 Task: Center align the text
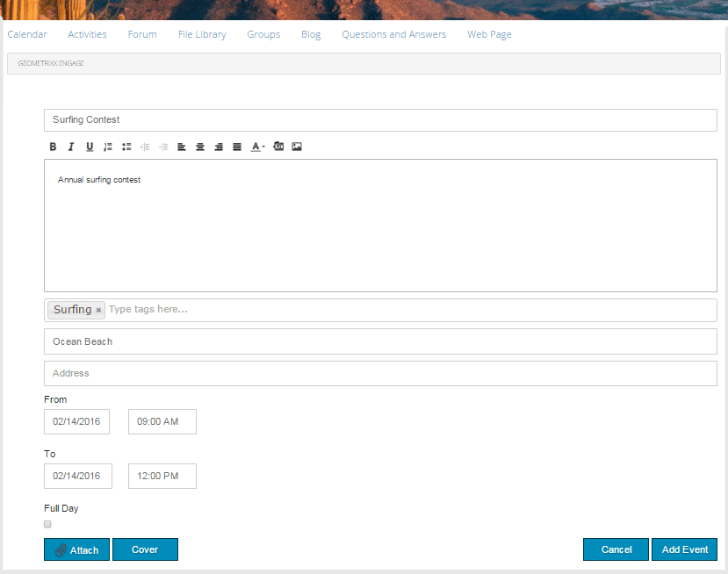tap(200, 147)
